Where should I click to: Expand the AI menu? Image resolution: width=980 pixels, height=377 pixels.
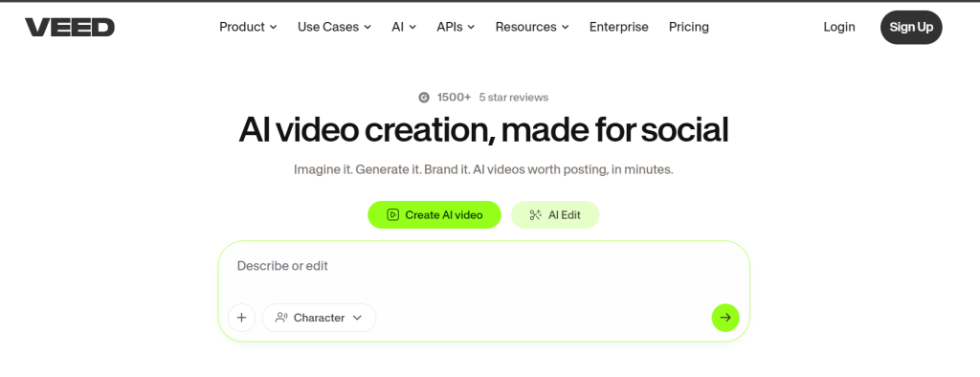pos(404,27)
